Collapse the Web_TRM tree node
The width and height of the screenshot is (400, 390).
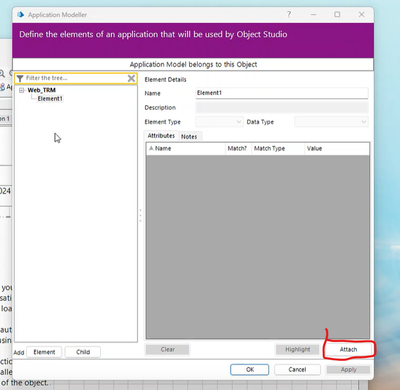[x=22, y=90]
